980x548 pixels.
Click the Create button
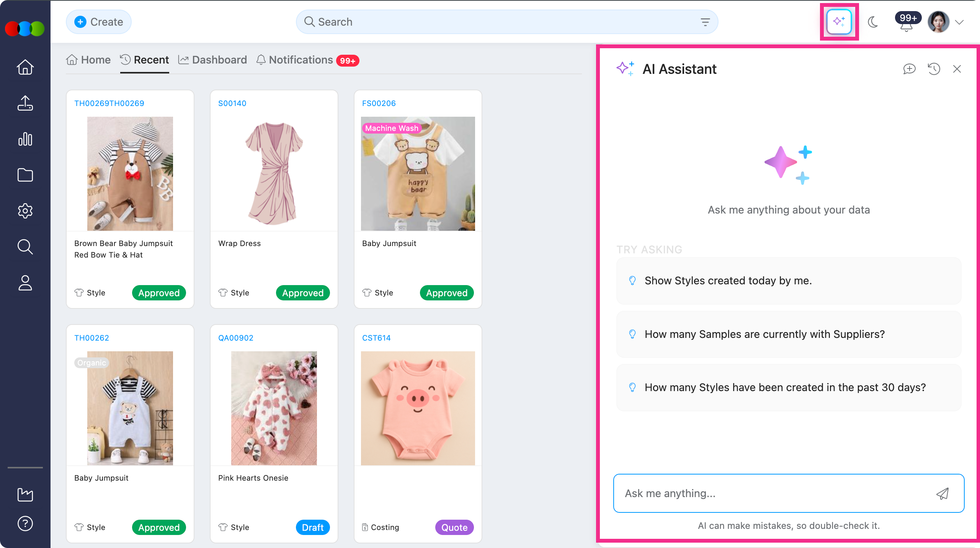99,22
